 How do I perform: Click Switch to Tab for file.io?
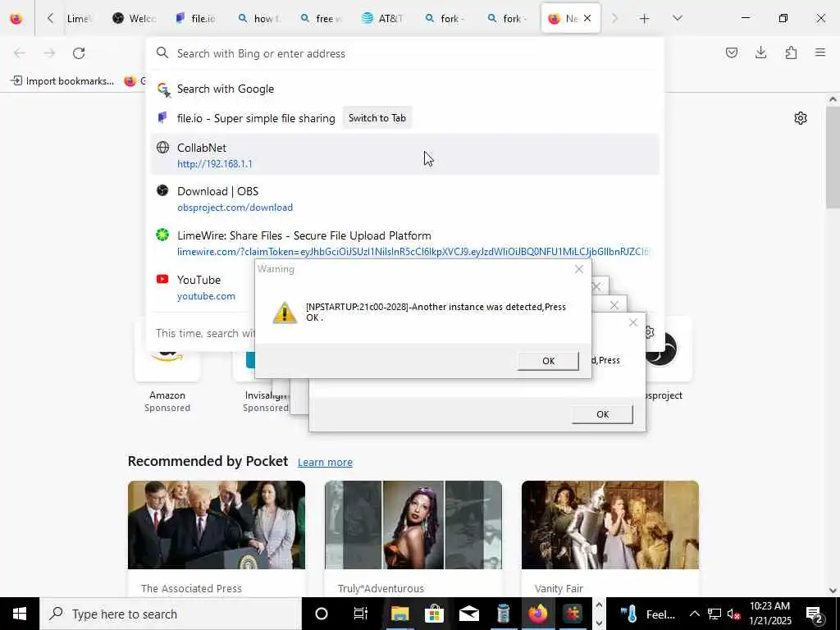click(377, 118)
